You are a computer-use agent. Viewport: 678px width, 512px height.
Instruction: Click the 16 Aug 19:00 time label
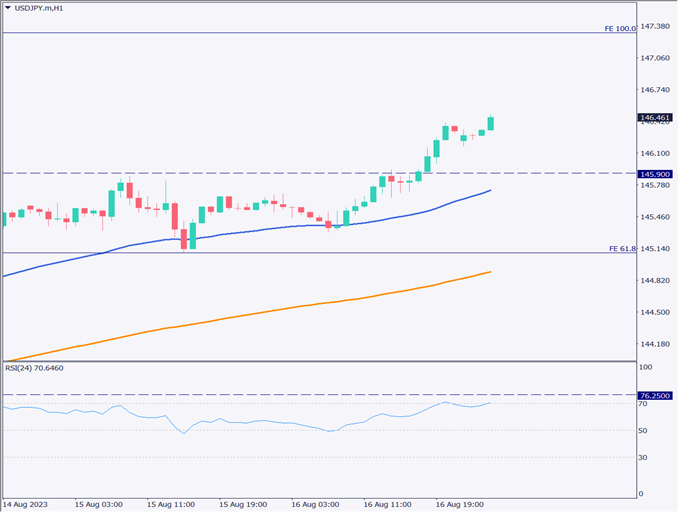pyautogui.click(x=456, y=504)
